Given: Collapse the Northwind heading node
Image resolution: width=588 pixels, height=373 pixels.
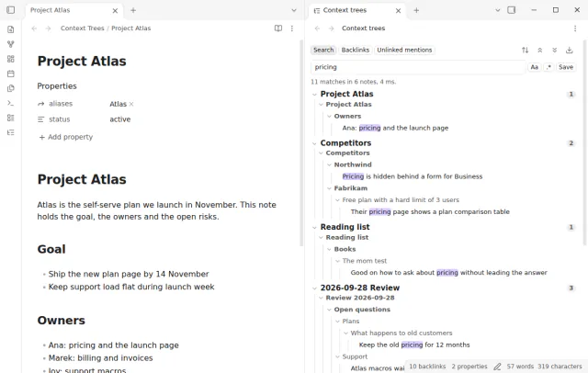Looking at the screenshot, I should (x=329, y=164).
